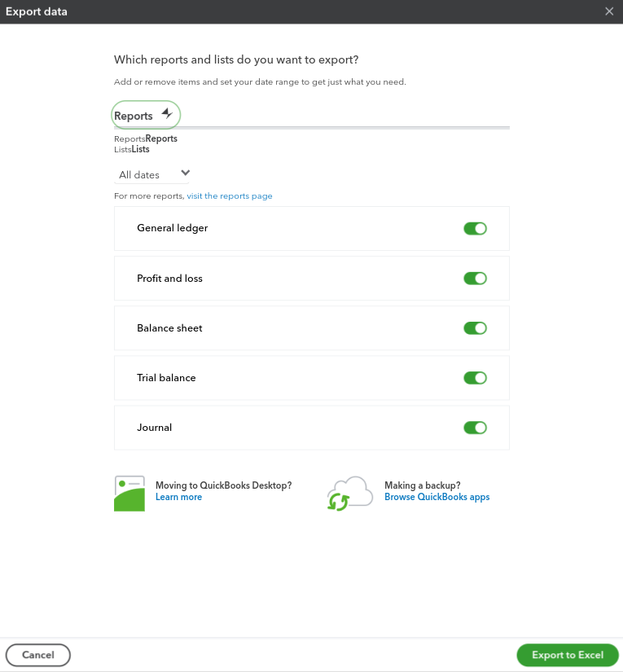The width and height of the screenshot is (623, 672).
Task: Turn off the Profit and loss switch
Action: coord(475,278)
